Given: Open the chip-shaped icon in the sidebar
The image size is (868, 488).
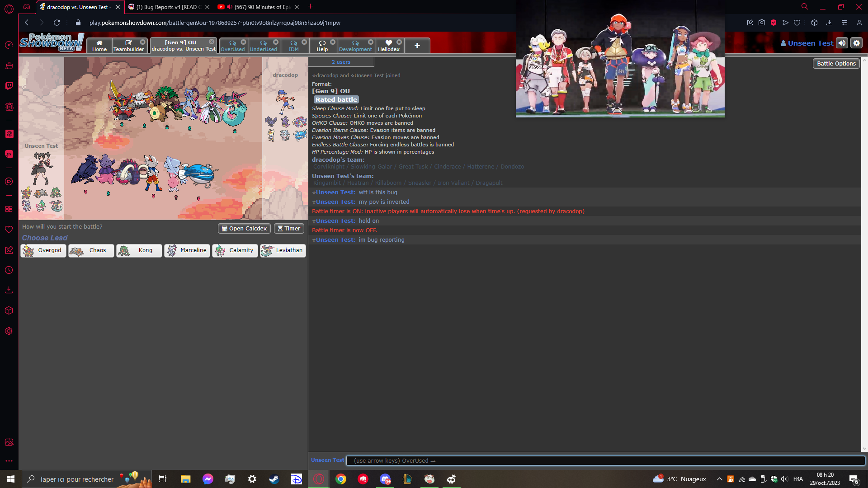Looking at the screenshot, I should (9, 107).
